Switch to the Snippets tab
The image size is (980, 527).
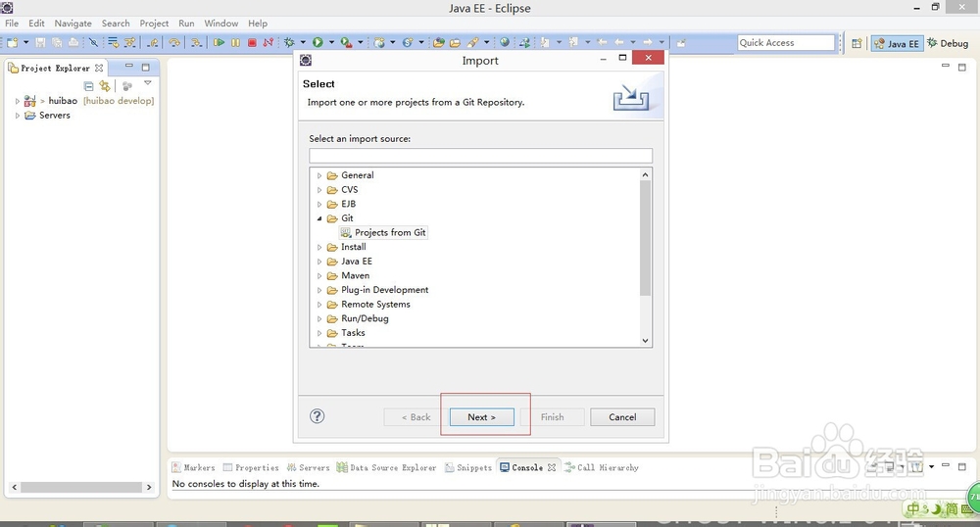click(x=468, y=467)
